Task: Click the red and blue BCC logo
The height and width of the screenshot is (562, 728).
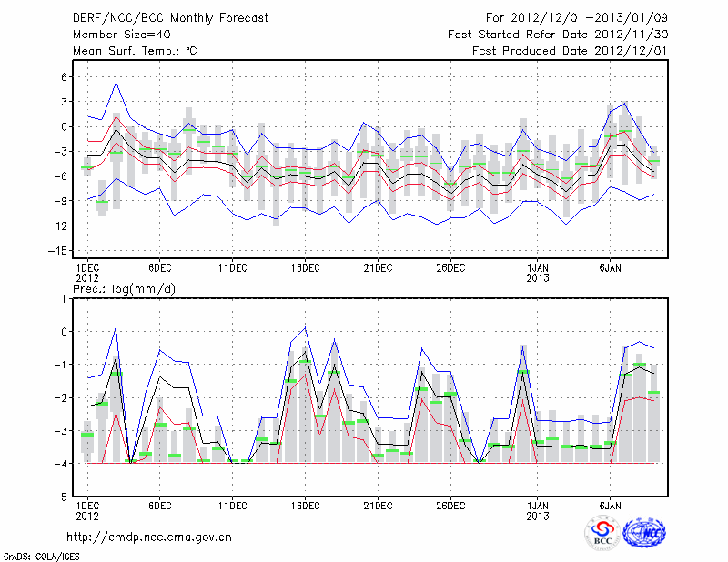Action: pyautogui.click(x=602, y=533)
